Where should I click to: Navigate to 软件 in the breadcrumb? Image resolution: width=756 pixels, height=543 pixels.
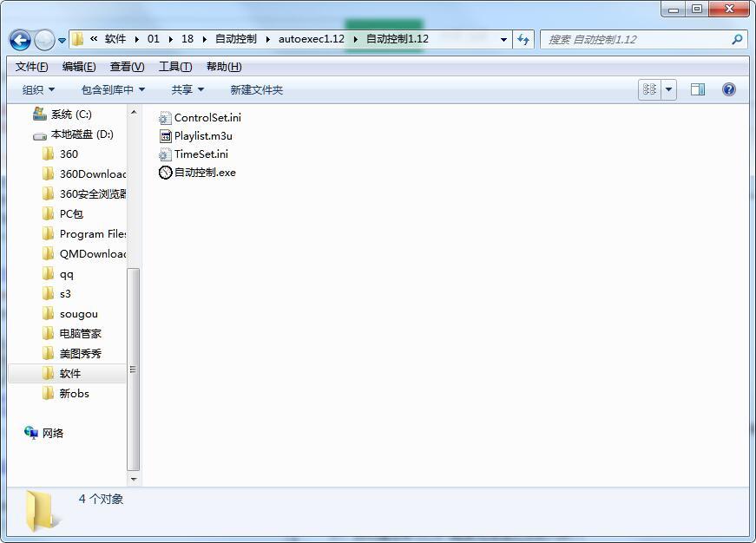(115, 38)
